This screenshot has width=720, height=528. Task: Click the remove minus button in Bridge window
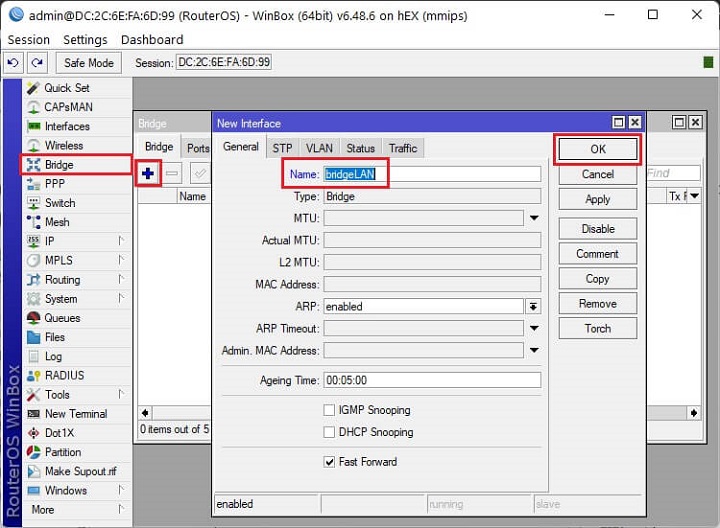[x=172, y=174]
